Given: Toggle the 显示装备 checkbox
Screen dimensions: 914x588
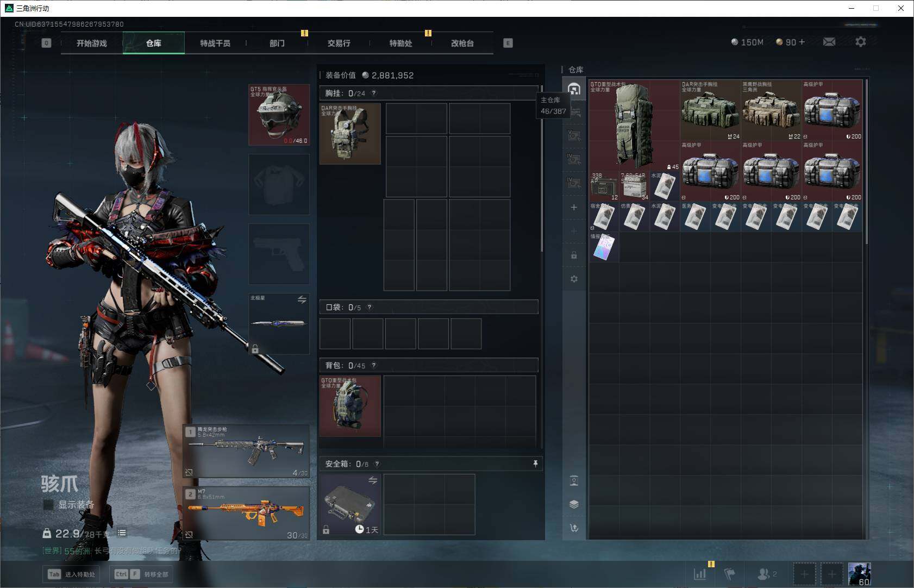Looking at the screenshot, I should [x=48, y=505].
